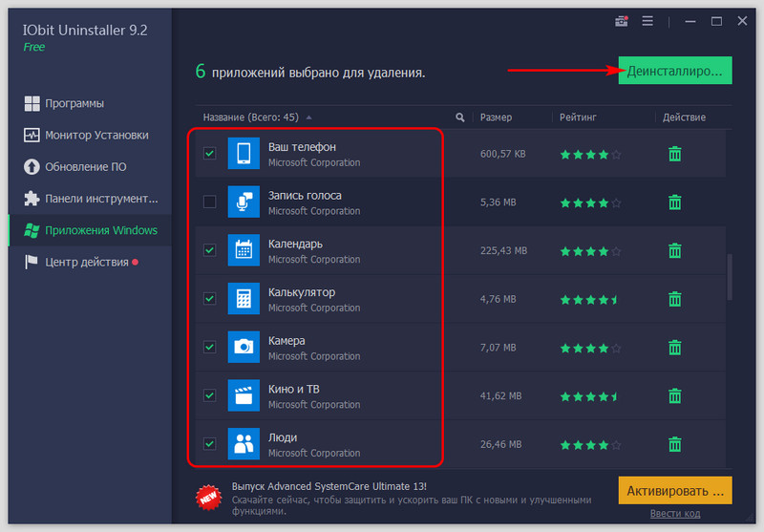Uncheck the Калькулятор checkbox
Image resolution: width=764 pixels, height=532 pixels.
click(x=209, y=298)
